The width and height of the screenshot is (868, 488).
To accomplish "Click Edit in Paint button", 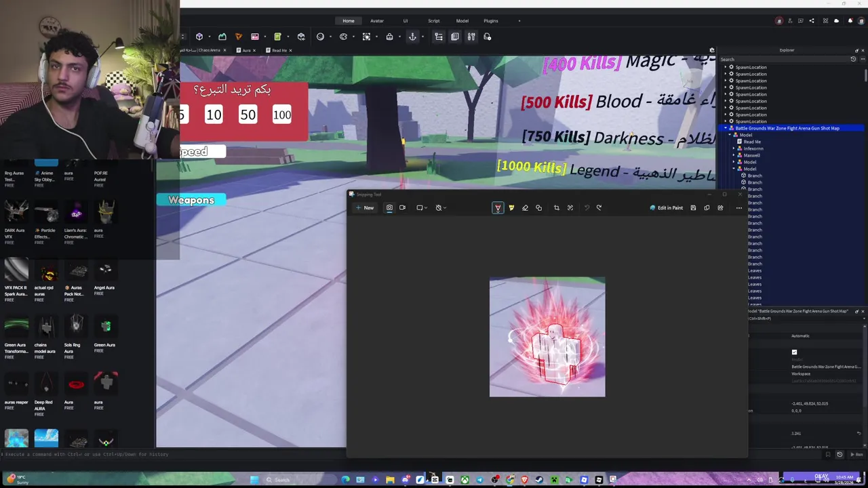I will click(667, 207).
